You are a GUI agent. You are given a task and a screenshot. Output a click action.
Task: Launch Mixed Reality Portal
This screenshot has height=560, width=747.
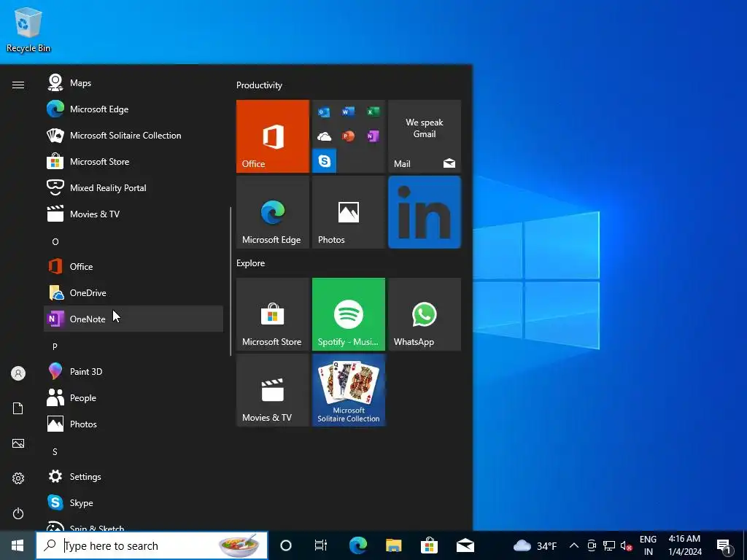point(133,187)
